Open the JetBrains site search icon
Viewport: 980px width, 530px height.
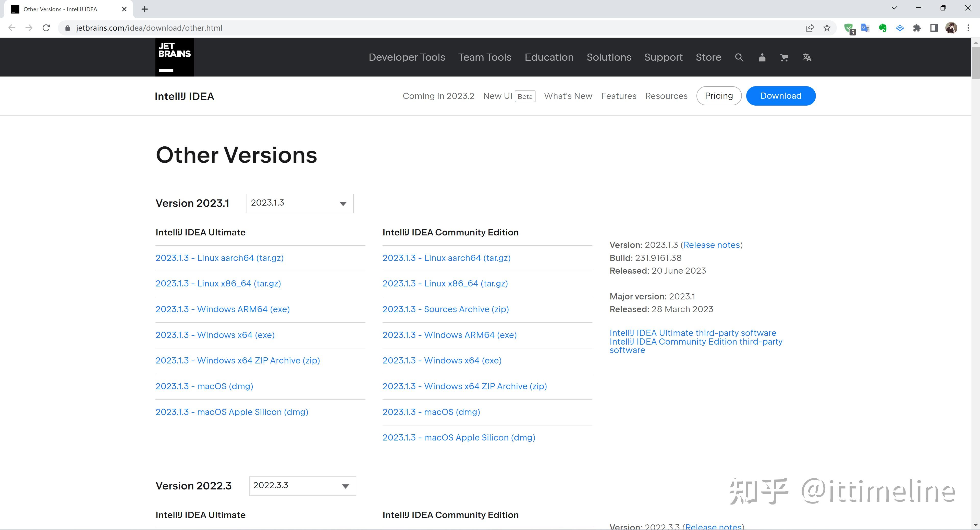point(739,57)
